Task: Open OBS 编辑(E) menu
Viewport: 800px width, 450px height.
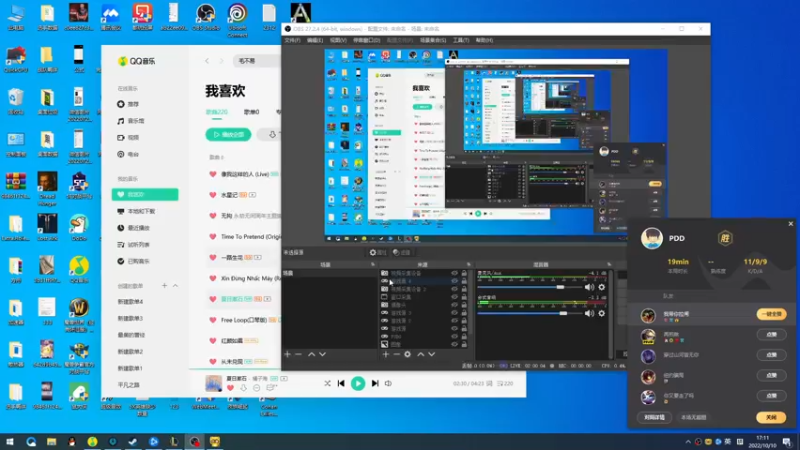Action: (315, 40)
